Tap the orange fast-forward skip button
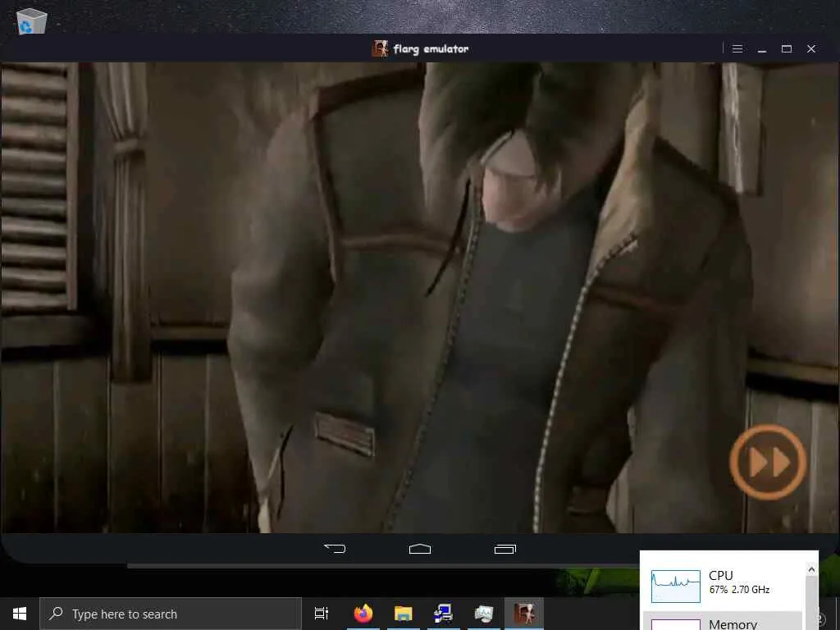Viewport: 840px width, 630px height. click(x=768, y=462)
